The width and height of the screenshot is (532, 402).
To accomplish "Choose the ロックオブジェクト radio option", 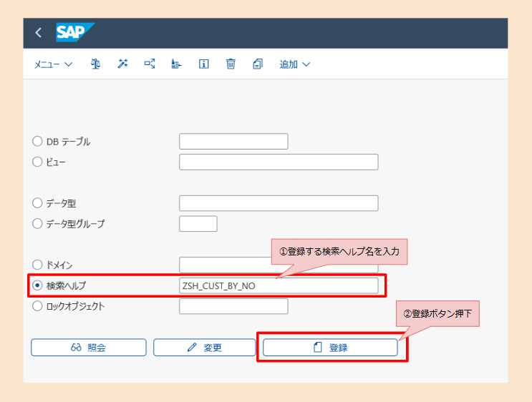I will (x=37, y=306).
